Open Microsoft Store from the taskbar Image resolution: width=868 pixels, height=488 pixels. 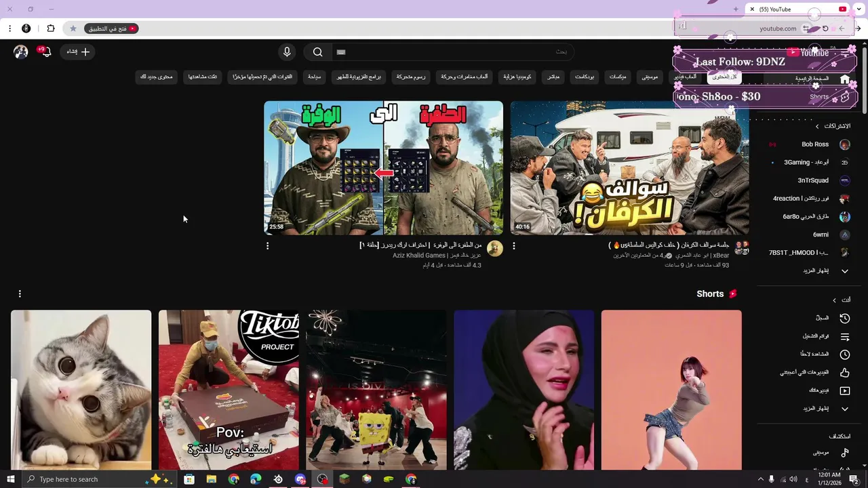(189, 479)
